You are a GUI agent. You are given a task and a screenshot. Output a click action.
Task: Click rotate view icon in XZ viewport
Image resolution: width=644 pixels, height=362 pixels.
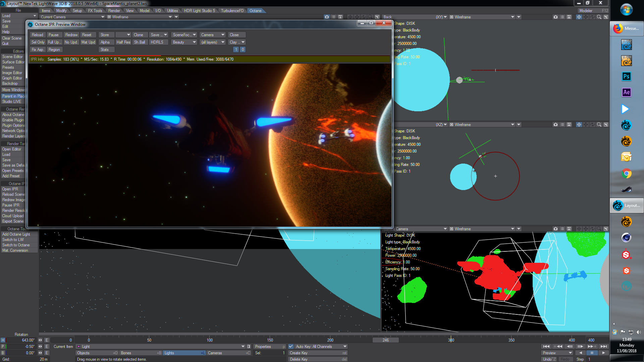point(592,124)
